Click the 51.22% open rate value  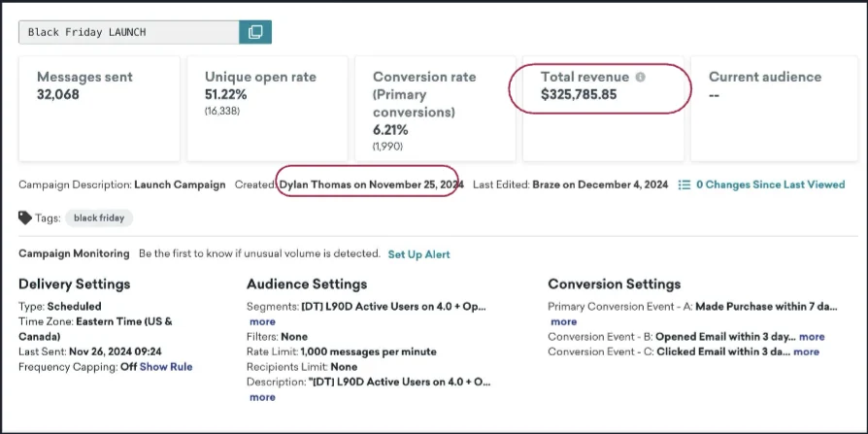point(226,94)
